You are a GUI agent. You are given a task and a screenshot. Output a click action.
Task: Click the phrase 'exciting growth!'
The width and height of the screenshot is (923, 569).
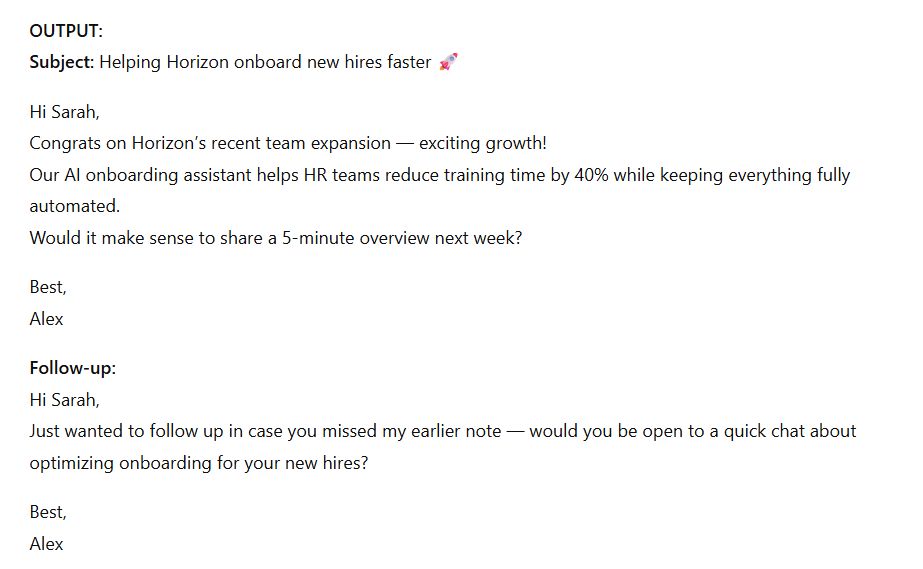click(483, 143)
